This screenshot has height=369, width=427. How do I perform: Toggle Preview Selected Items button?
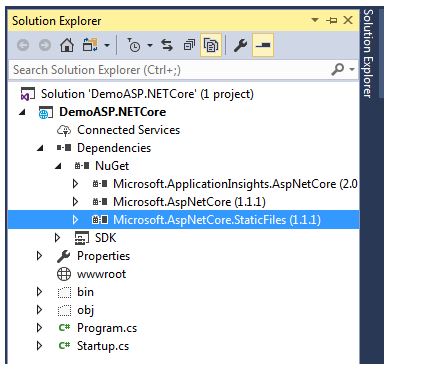pyautogui.click(x=263, y=45)
